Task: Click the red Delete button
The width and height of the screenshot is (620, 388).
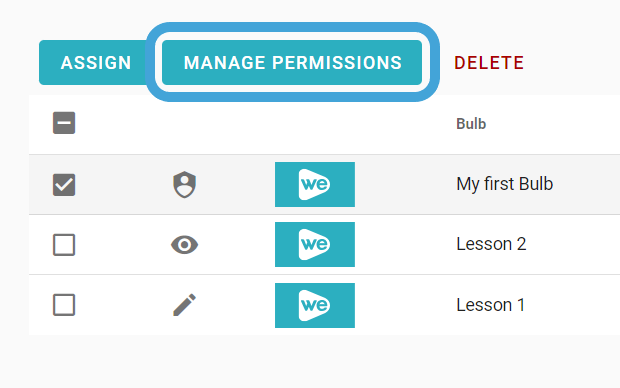Action: tap(489, 62)
